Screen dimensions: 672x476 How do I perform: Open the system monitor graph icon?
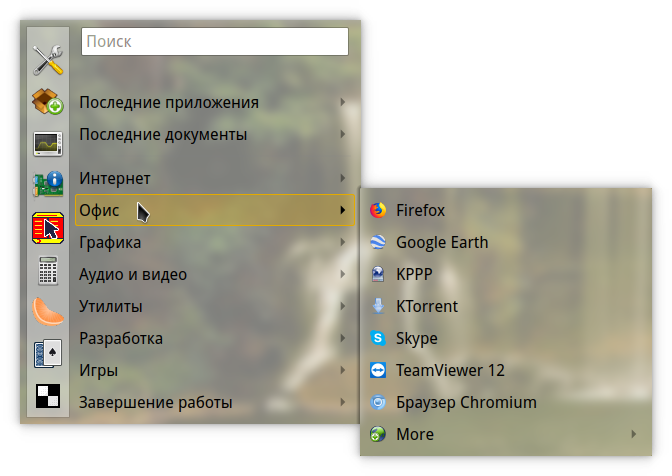[x=48, y=144]
